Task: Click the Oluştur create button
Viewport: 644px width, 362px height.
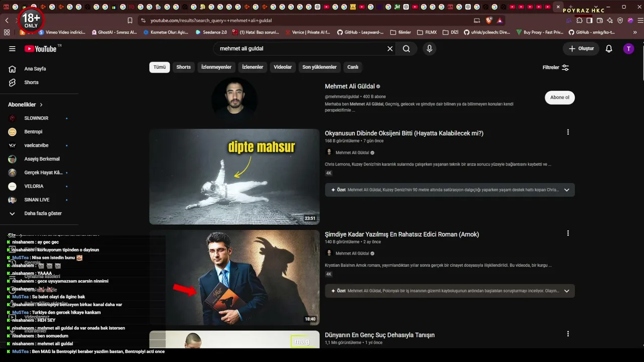Action: [x=581, y=49]
